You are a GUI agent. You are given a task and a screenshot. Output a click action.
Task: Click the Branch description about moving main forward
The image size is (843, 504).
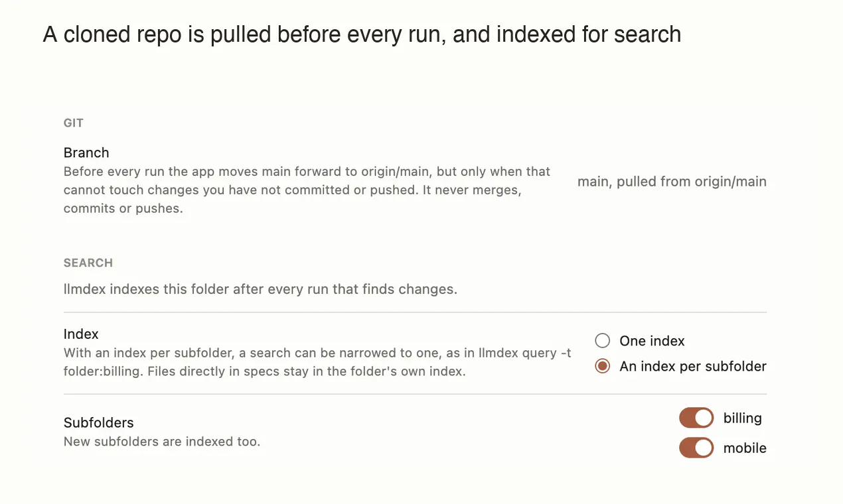point(307,190)
